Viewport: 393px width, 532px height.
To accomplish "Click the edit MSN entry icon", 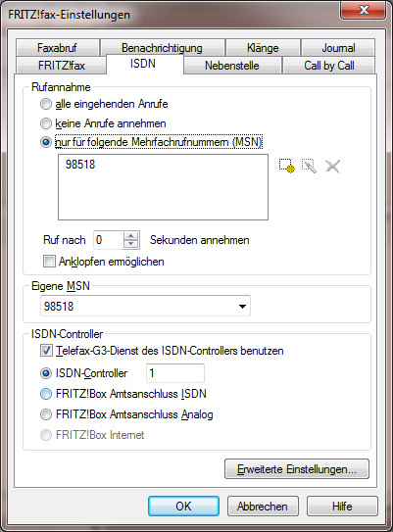I will pyautogui.click(x=309, y=166).
